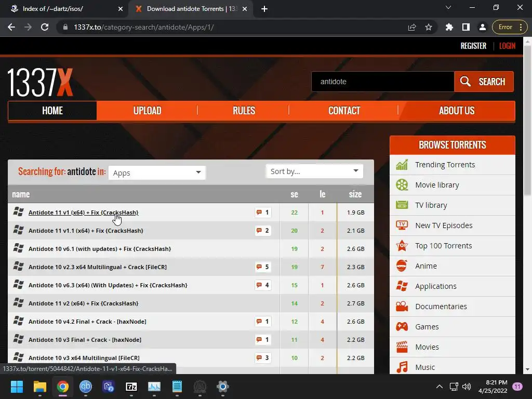Open the Windows Start menu
This screenshot has height=399, width=532.
coord(17,387)
